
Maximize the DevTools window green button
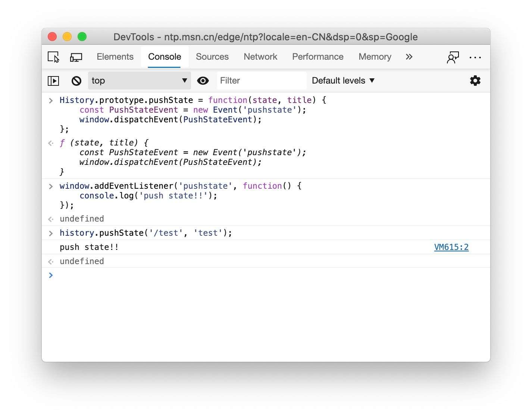coord(82,37)
